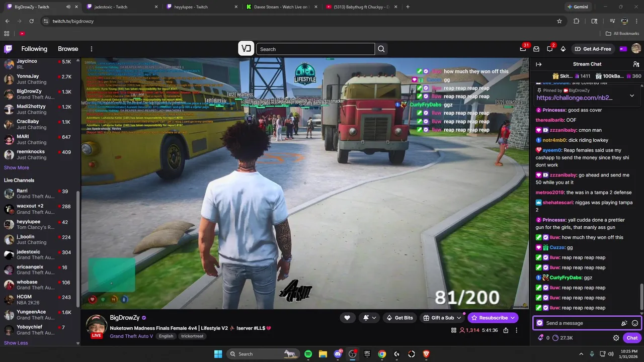Open Prime loot crown notifications
The image size is (644, 362).
[x=523, y=49]
